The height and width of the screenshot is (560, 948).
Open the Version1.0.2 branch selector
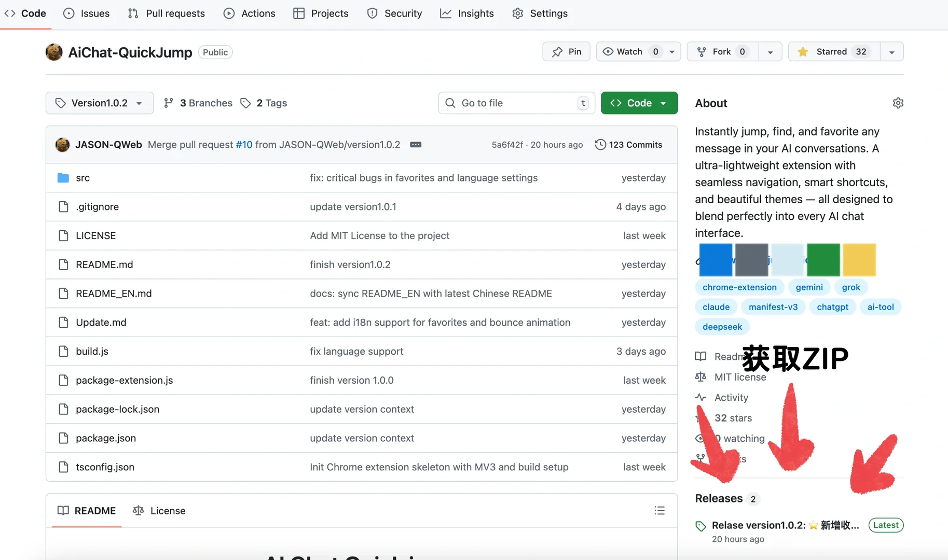coord(100,103)
